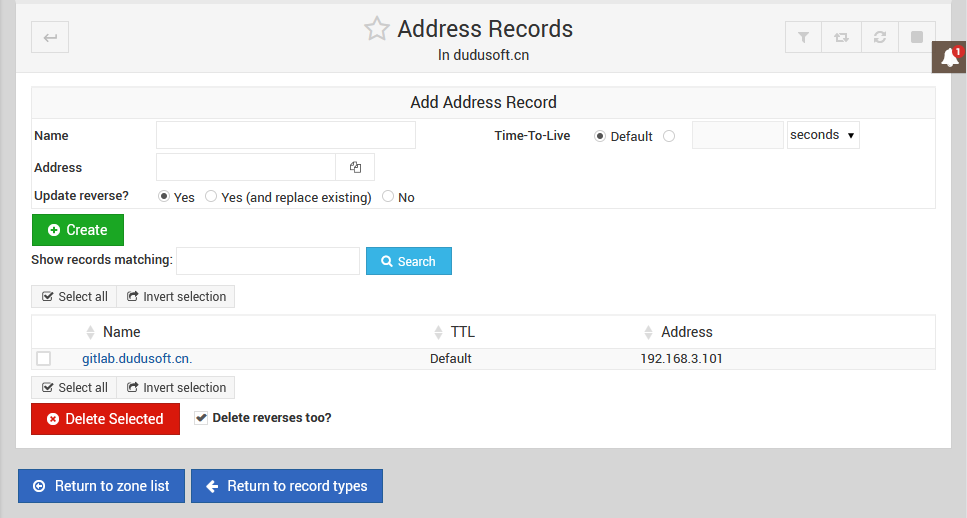The height and width of the screenshot is (518, 967).
Task: Star the Address Records page as favorite
Action: 376,29
